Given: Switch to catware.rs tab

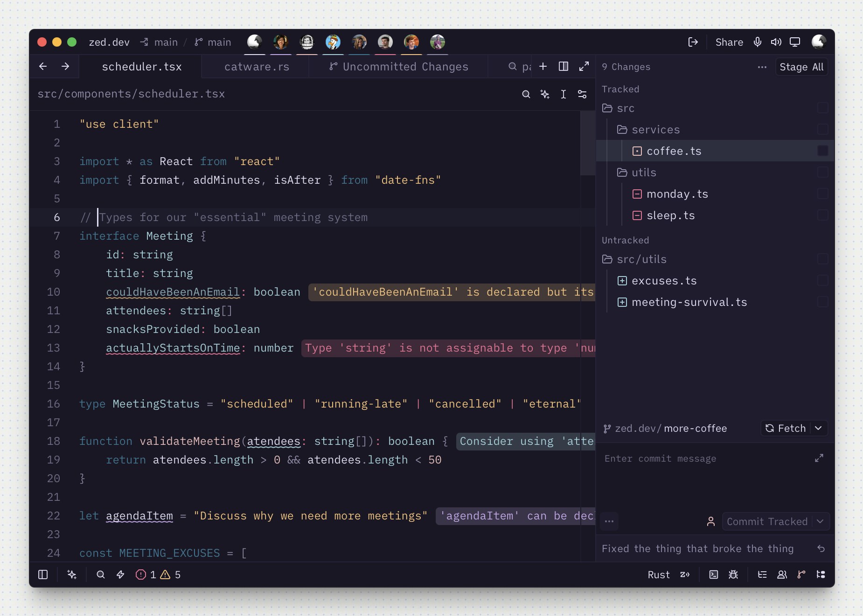Looking at the screenshot, I should [257, 67].
